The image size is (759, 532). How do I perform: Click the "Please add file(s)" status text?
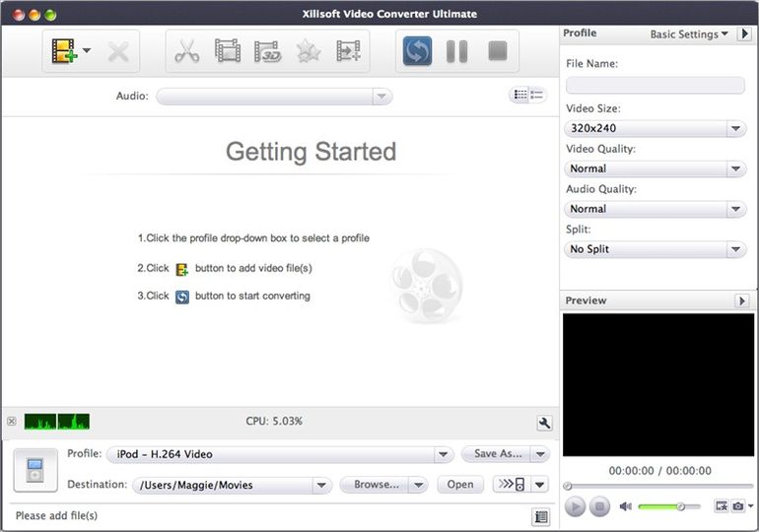(x=56, y=515)
